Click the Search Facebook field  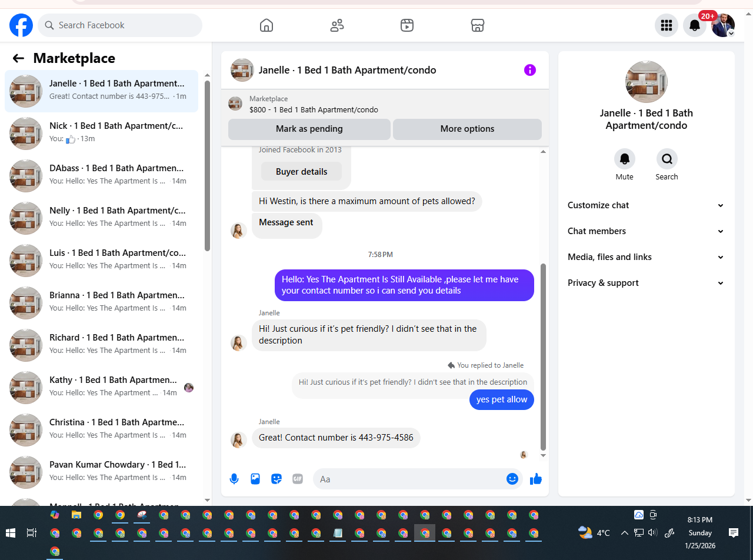(x=120, y=25)
